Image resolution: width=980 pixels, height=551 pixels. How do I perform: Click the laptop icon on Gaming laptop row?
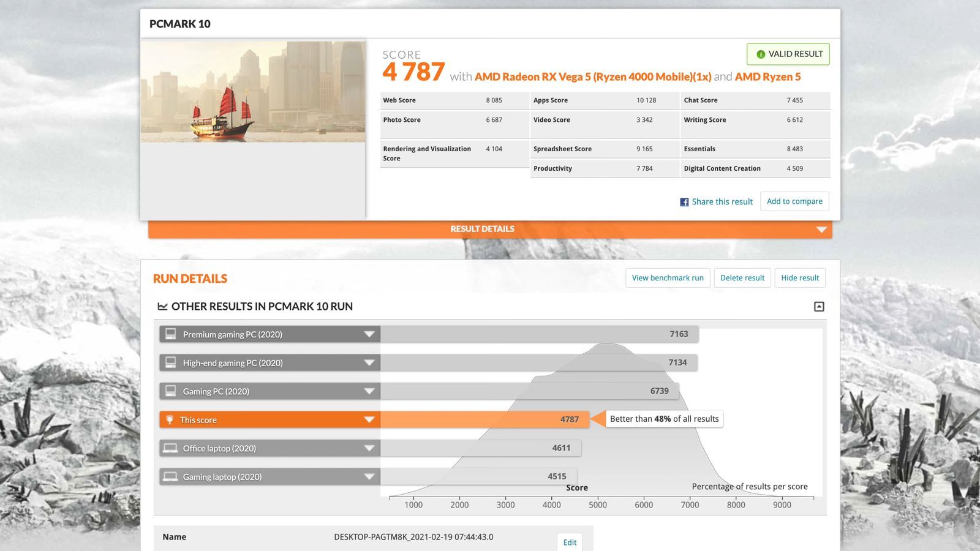pyautogui.click(x=171, y=476)
